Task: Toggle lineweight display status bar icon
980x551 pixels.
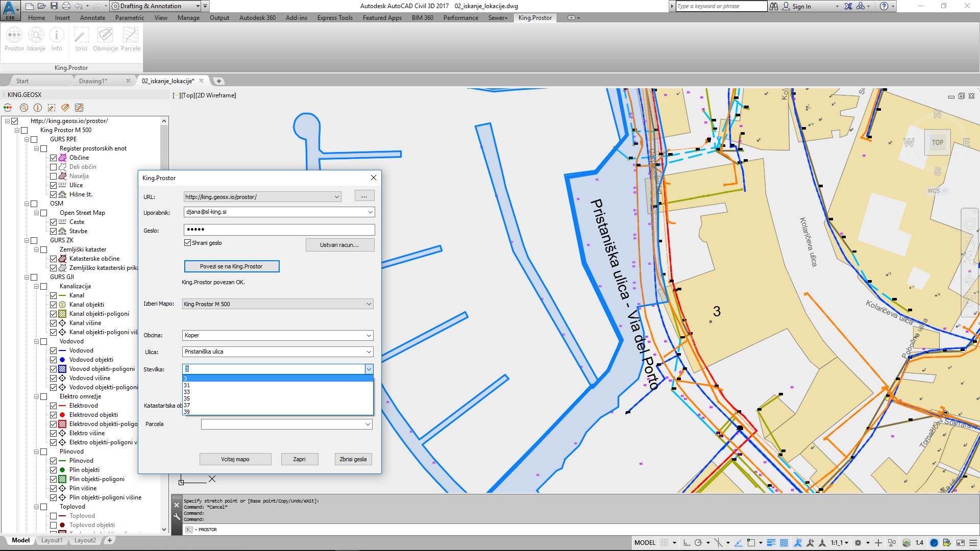Action: (771, 543)
